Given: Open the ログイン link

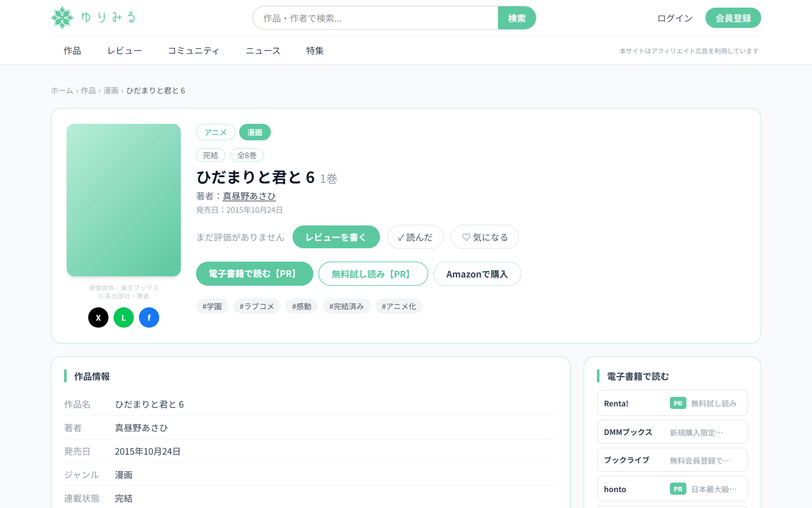Looking at the screenshot, I should coord(675,18).
